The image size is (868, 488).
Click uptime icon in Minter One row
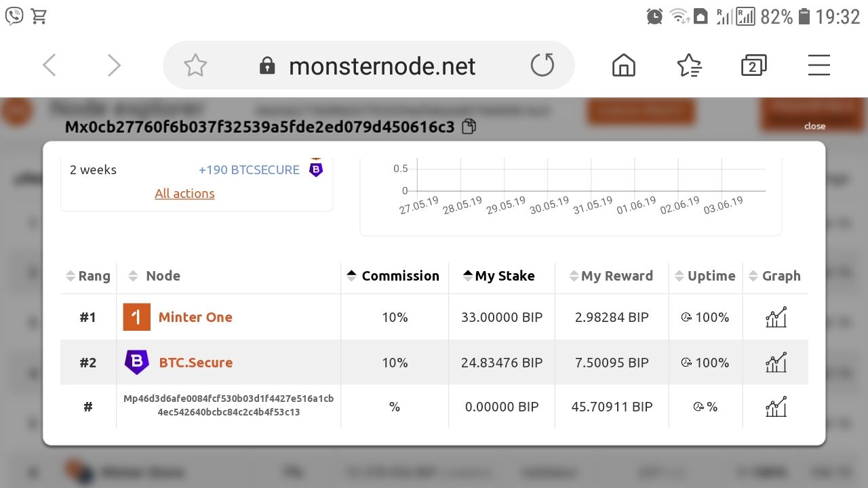point(686,317)
